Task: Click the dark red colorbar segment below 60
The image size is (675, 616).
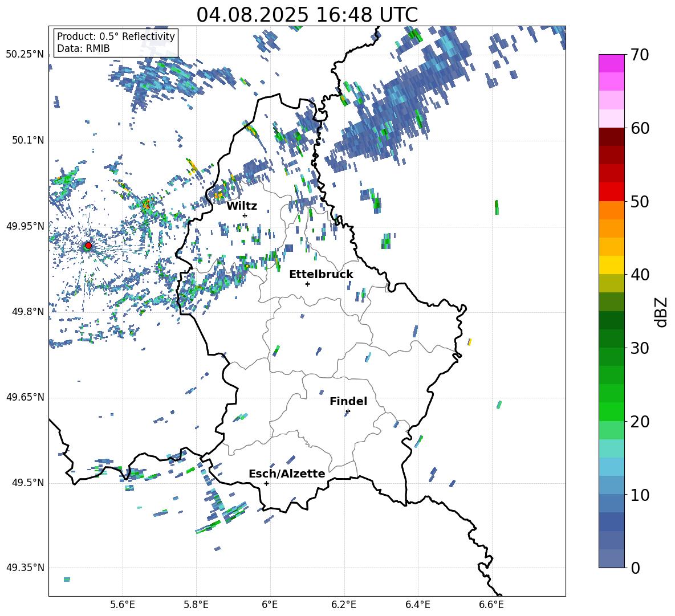Action: click(x=611, y=137)
